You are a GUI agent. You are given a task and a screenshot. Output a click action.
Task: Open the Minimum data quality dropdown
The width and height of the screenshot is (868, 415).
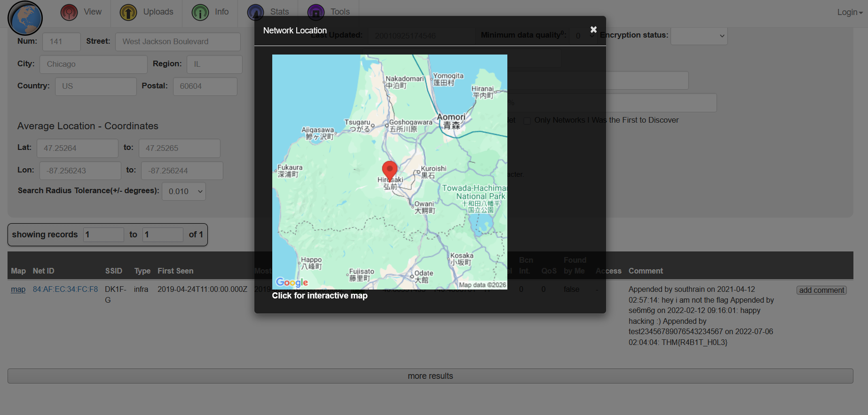tap(583, 36)
